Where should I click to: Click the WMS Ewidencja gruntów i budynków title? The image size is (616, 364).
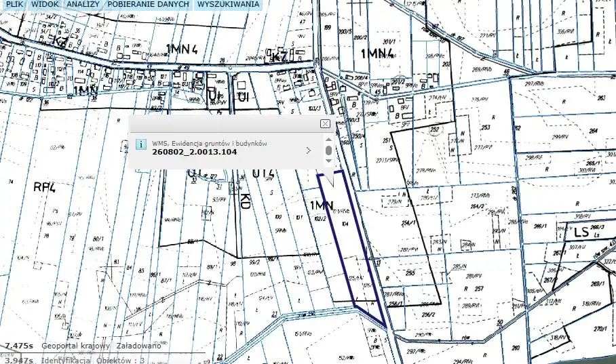(x=210, y=143)
